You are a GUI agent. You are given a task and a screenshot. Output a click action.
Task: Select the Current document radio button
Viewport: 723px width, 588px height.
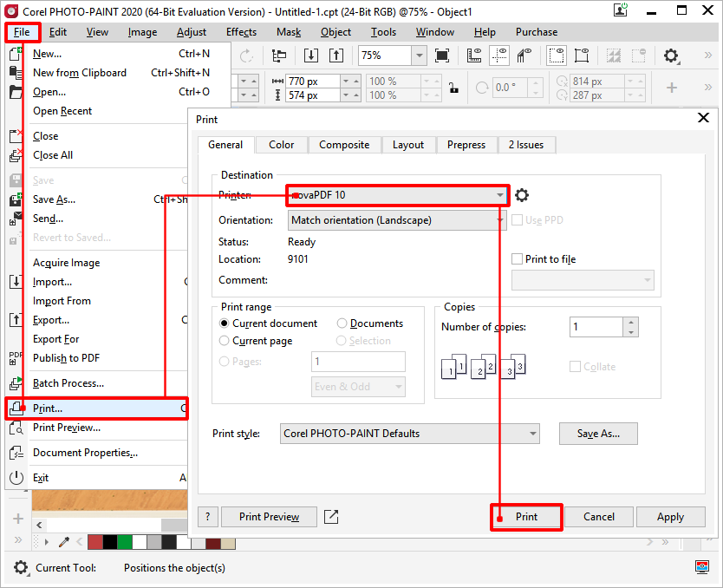click(x=224, y=323)
